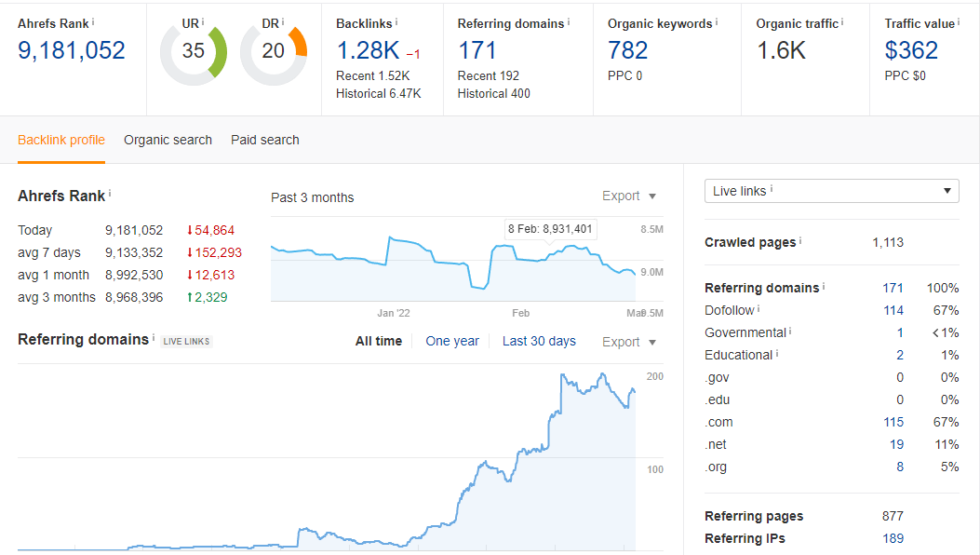980x555 pixels.
Task: Click info icon next to Governmental
Action: (790, 331)
